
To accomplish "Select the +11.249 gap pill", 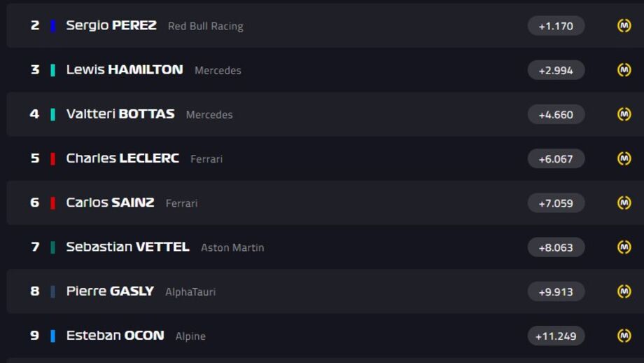I will (x=556, y=336).
